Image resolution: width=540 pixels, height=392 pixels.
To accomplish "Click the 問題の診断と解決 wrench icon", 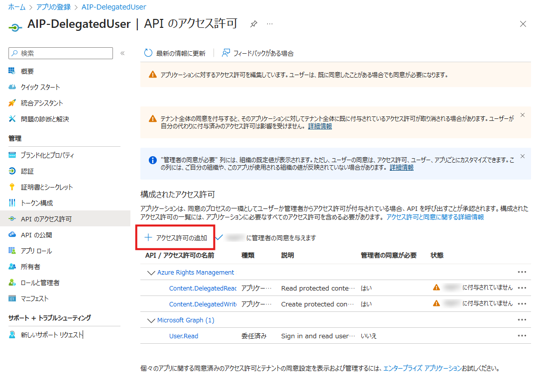I will [x=12, y=119].
